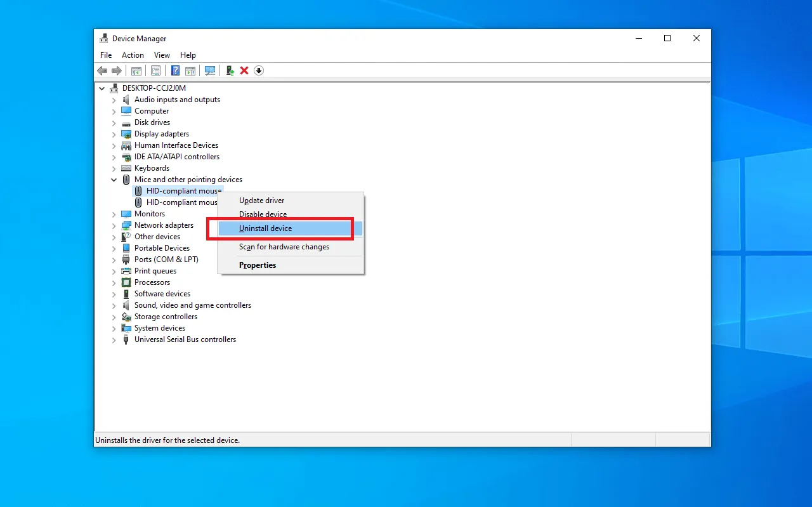Click the Monitors category icon
The width and height of the screenshot is (812, 507).
click(x=126, y=214)
